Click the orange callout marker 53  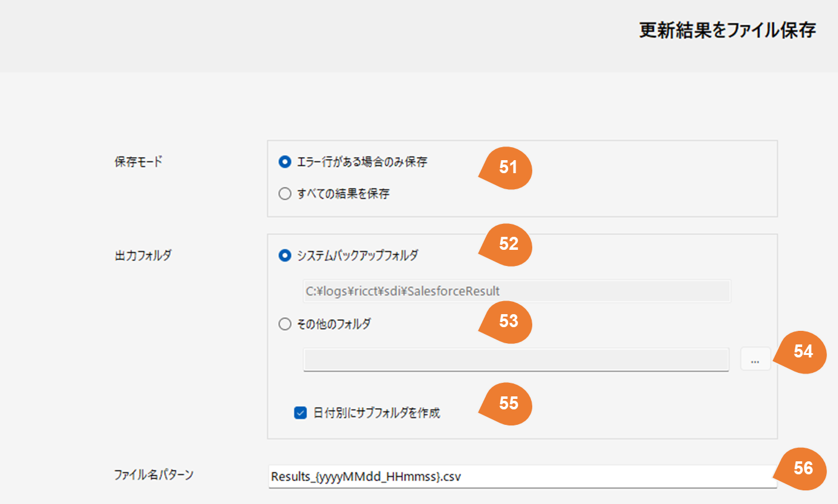click(508, 322)
